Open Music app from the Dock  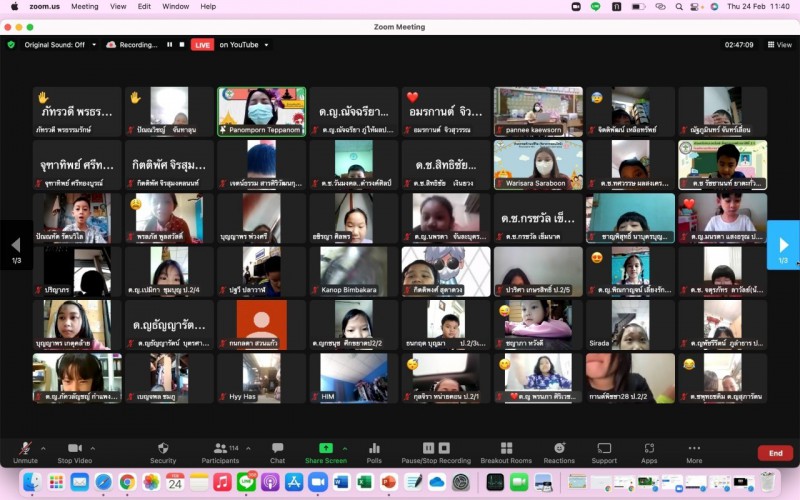[222, 482]
